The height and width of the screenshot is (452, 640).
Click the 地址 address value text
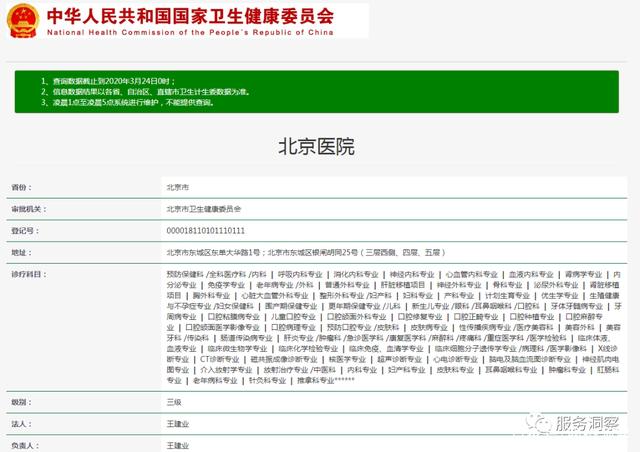(x=300, y=253)
